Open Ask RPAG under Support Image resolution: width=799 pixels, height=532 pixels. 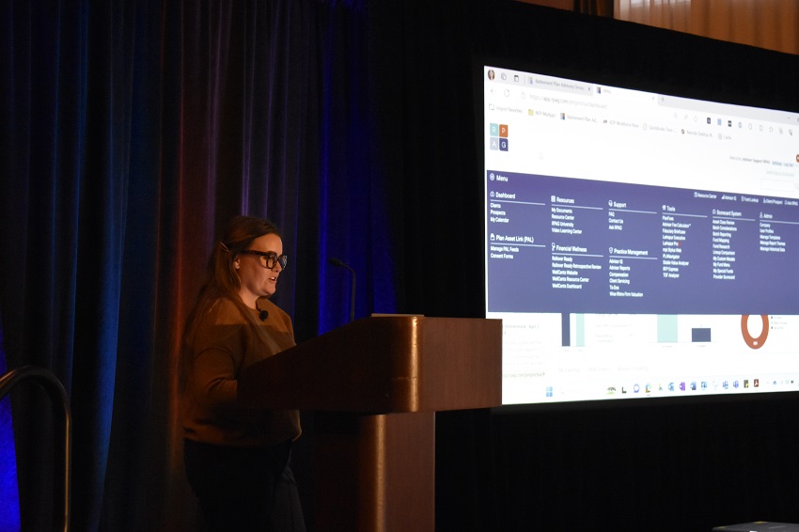[x=615, y=227]
